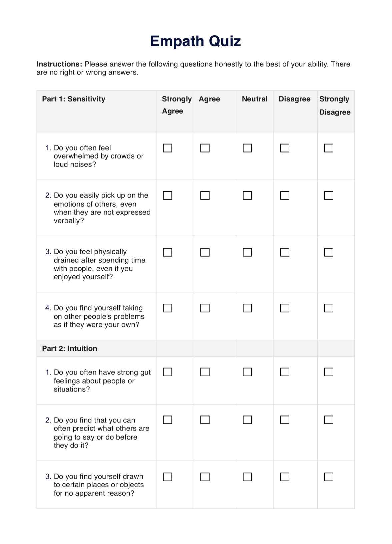Image resolution: width=392 pixels, height=544 pixels.
Task: Check Strongly Agree for overwhelmed by crowds question
Action: click(x=167, y=148)
